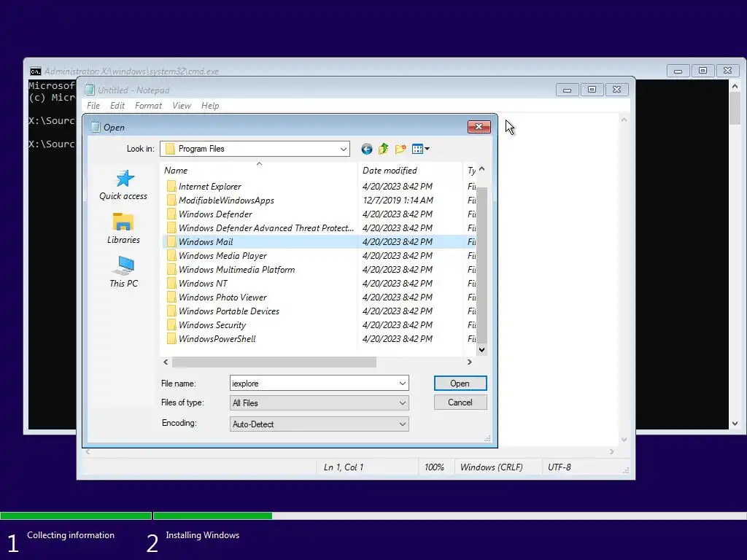Click the file list horizontal scrollbar thumb
747x560 pixels.
(x=274, y=362)
